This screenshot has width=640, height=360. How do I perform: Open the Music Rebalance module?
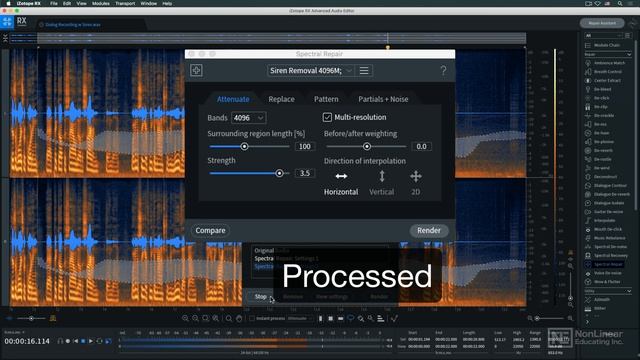pyautogui.click(x=605, y=238)
